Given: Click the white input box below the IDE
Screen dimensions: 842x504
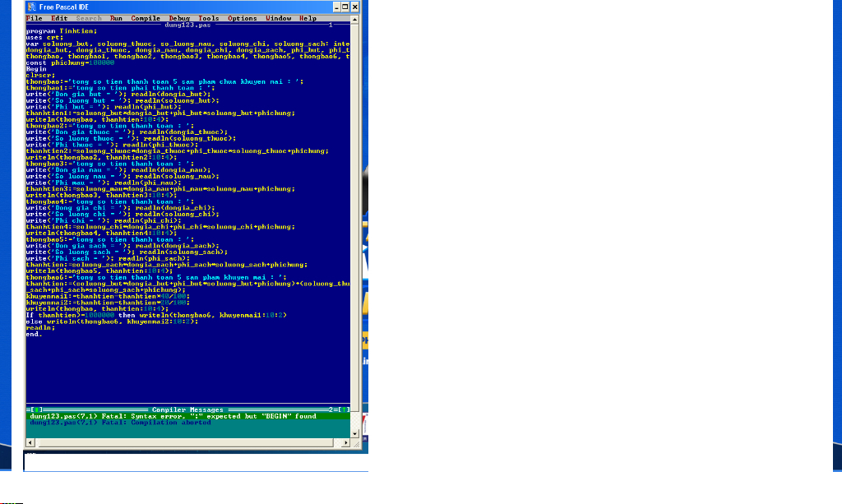Looking at the screenshot, I should coord(196,462).
